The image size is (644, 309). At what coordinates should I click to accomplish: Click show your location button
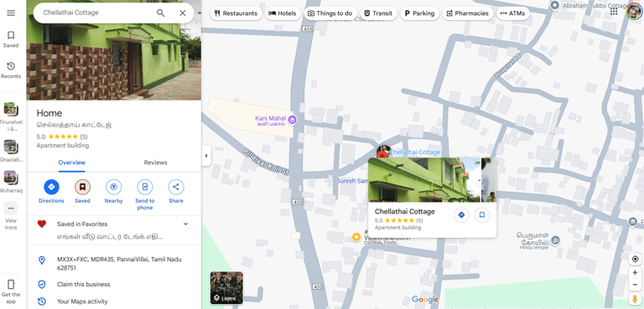(635, 259)
